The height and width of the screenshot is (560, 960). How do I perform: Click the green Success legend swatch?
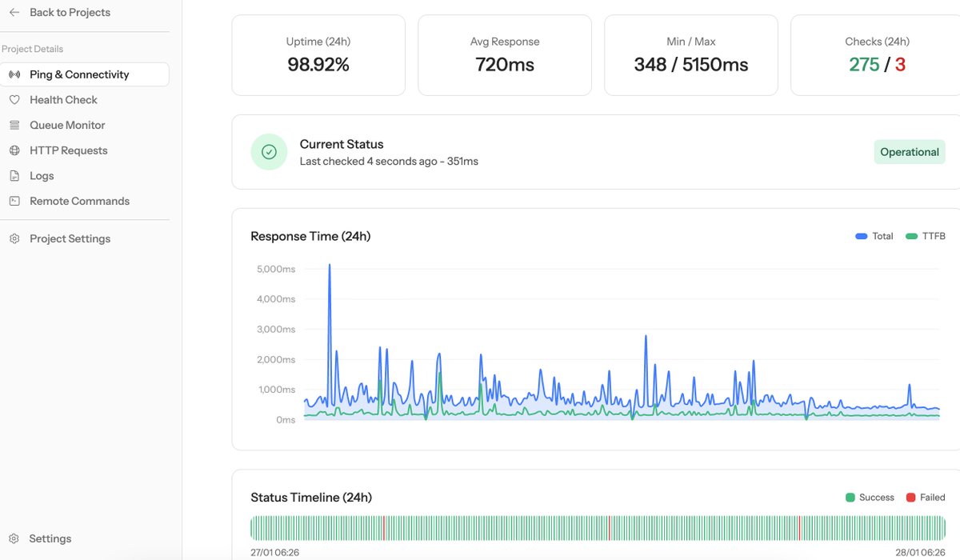(x=850, y=498)
